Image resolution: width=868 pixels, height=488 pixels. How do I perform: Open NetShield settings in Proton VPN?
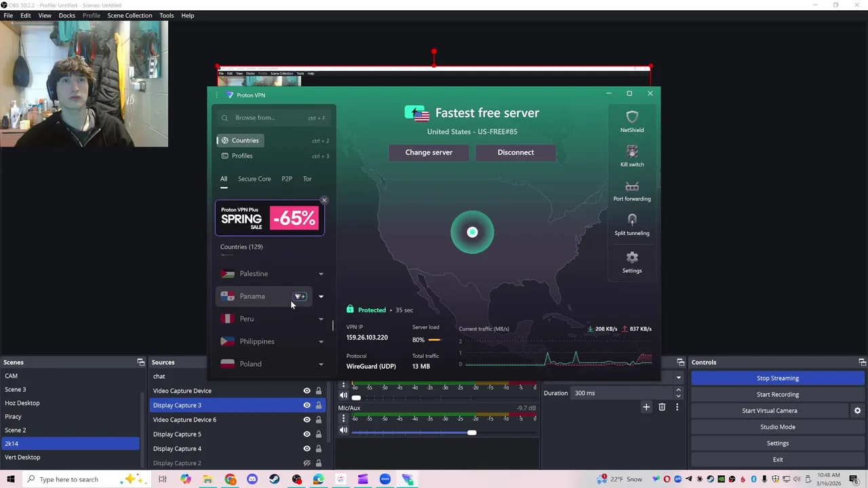(632, 122)
